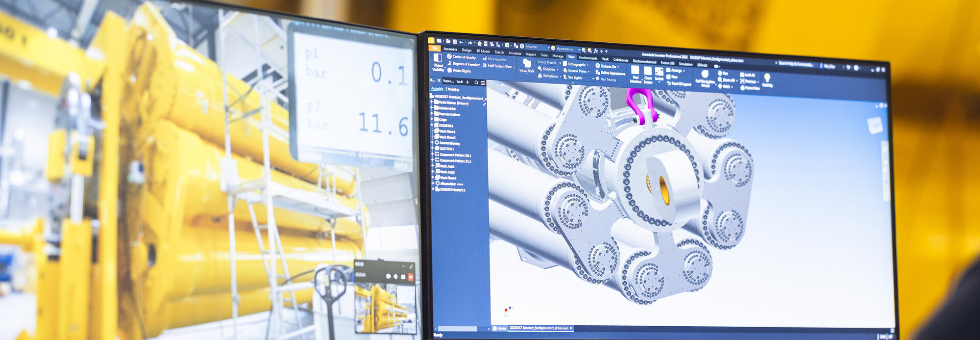Toggle iMate Glyphs visibility
Viewport: 980px width, 340px height.
[x=450, y=70]
